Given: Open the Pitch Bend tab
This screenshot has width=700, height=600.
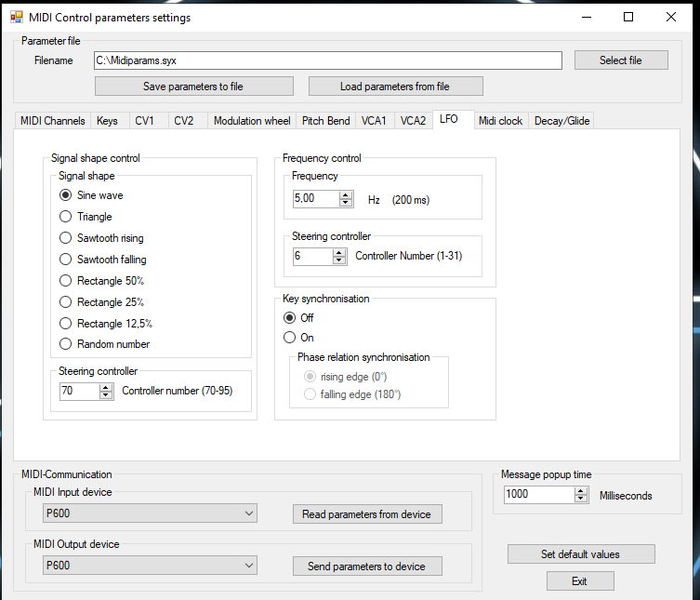Looking at the screenshot, I should (326, 121).
